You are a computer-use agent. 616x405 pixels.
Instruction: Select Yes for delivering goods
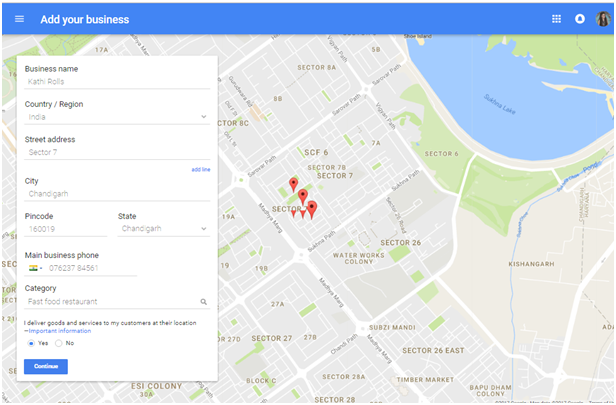[31, 343]
